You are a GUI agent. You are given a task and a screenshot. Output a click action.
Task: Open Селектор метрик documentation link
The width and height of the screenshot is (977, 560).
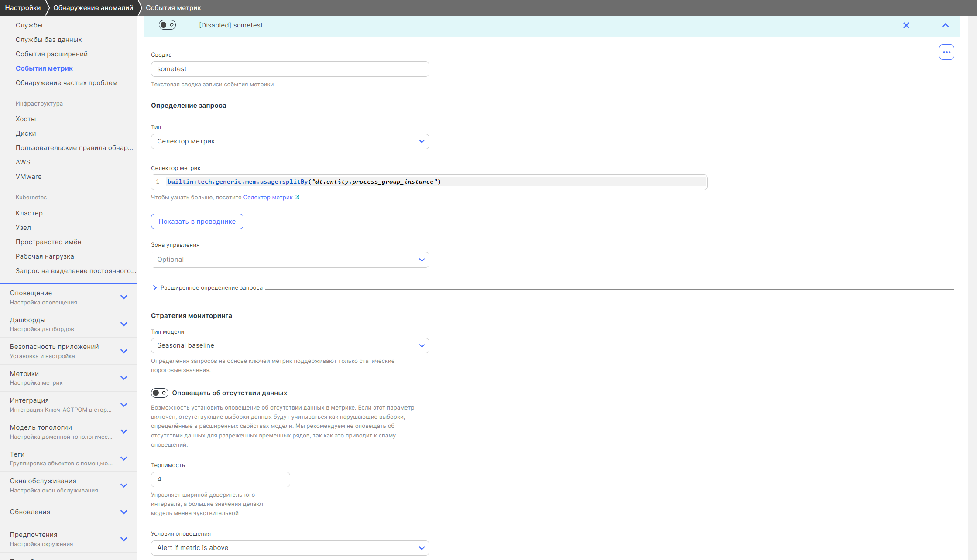tap(267, 197)
